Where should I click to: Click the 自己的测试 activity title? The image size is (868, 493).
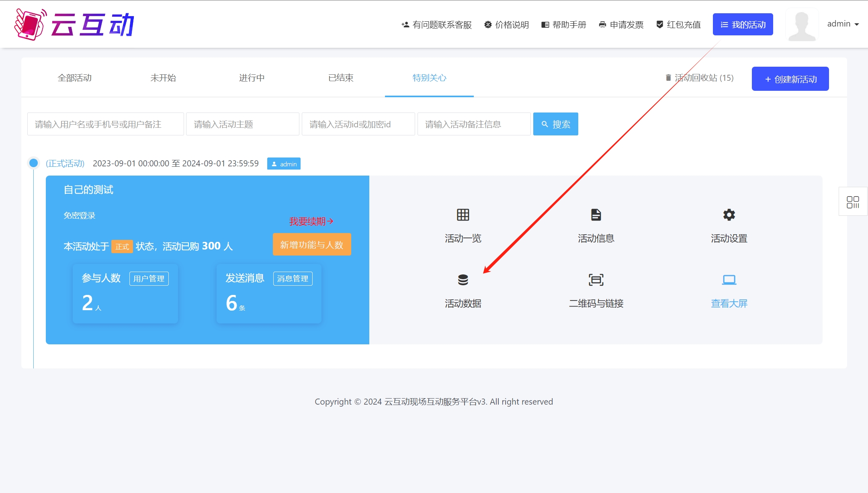[88, 190]
